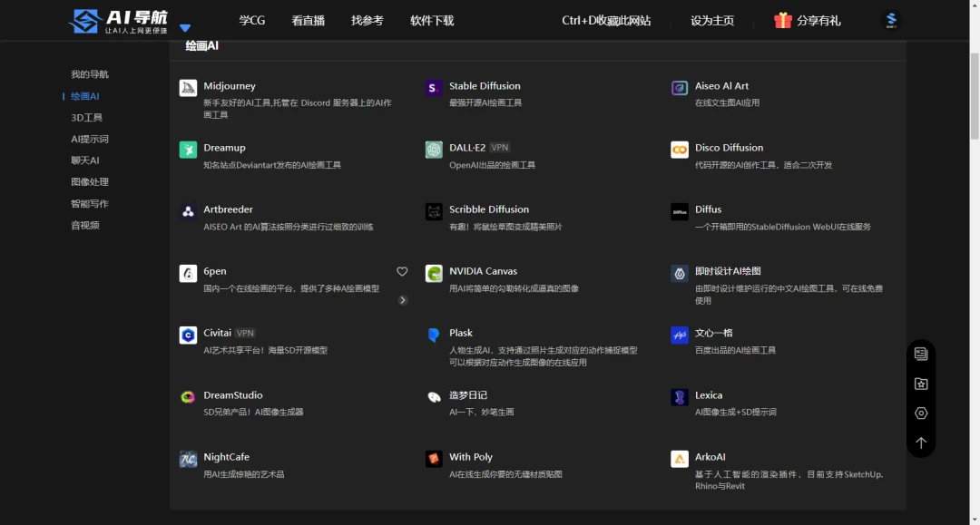980x525 pixels.
Task: Favorite 6pen with the heart icon
Action: (x=402, y=271)
